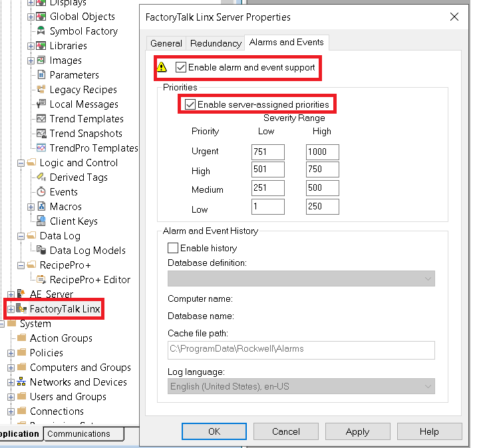The image size is (481, 448).
Task: Open the Database definition dropdown
Action: 301,279
